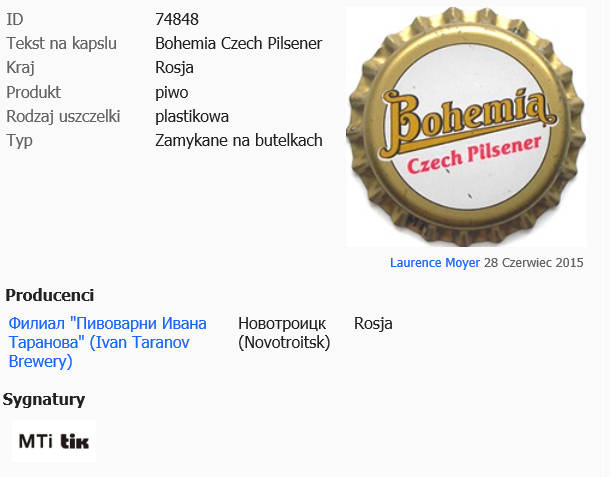Click the 'Zamykane na butelkach' type value

coord(239,140)
